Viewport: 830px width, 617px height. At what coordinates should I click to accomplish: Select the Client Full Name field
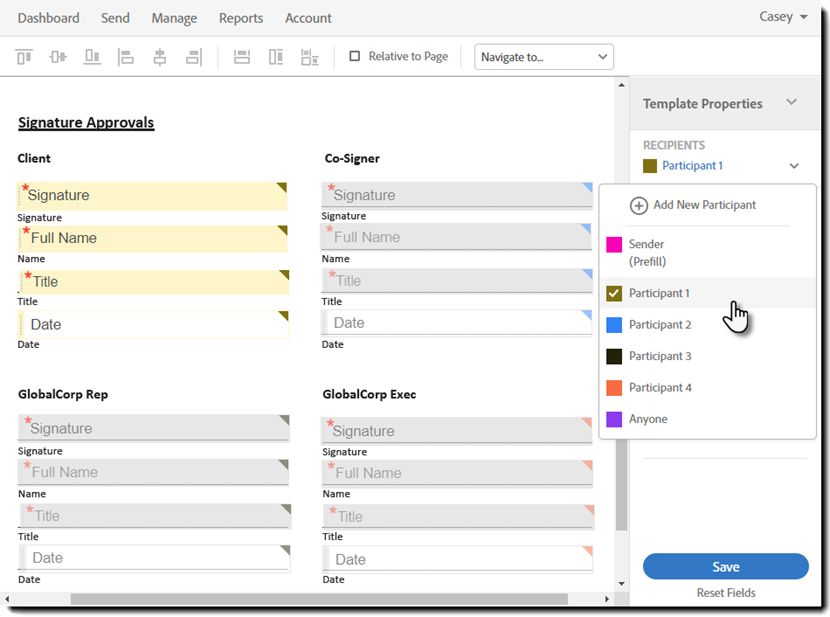click(x=152, y=239)
